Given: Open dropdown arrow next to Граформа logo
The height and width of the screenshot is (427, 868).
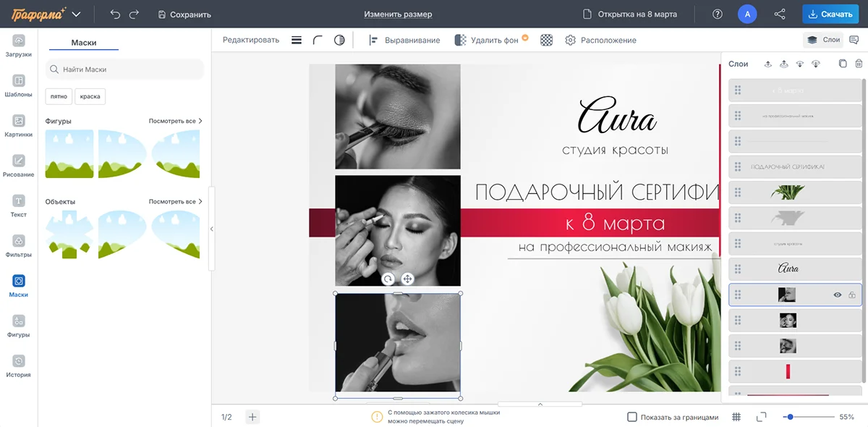Looking at the screenshot, I should click(77, 14).
